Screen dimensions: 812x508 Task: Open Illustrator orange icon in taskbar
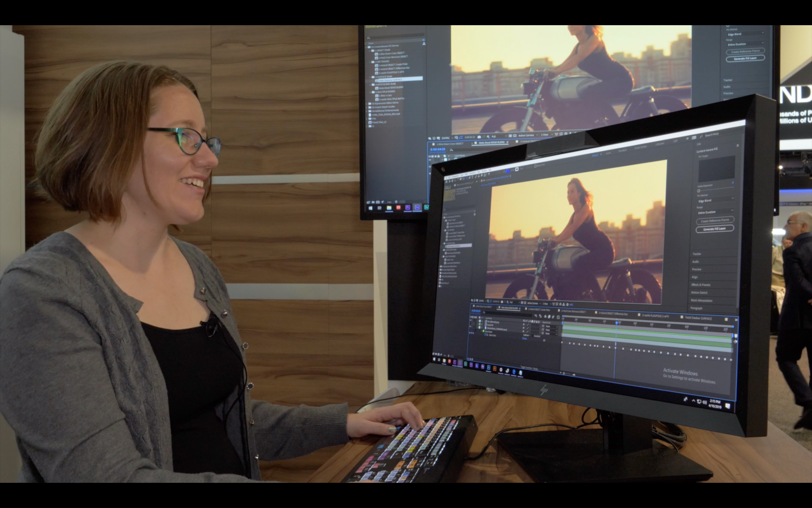pos(495,369)
